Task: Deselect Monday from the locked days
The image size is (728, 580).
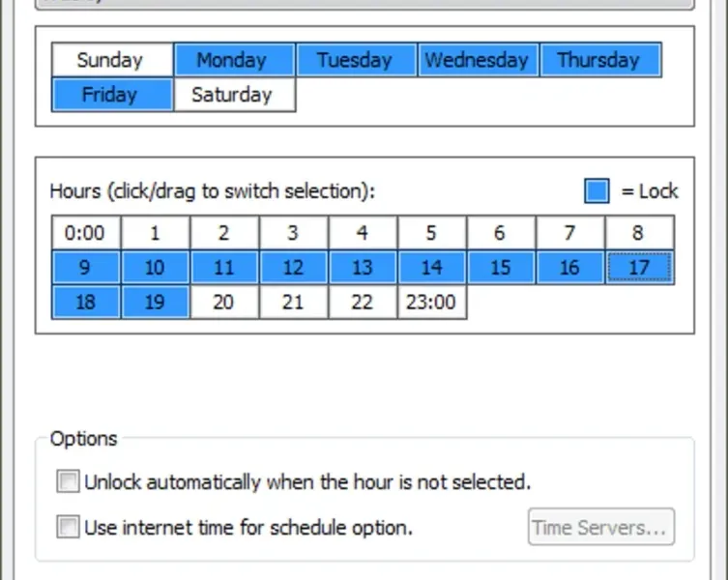Action: (x=232, y=60)
